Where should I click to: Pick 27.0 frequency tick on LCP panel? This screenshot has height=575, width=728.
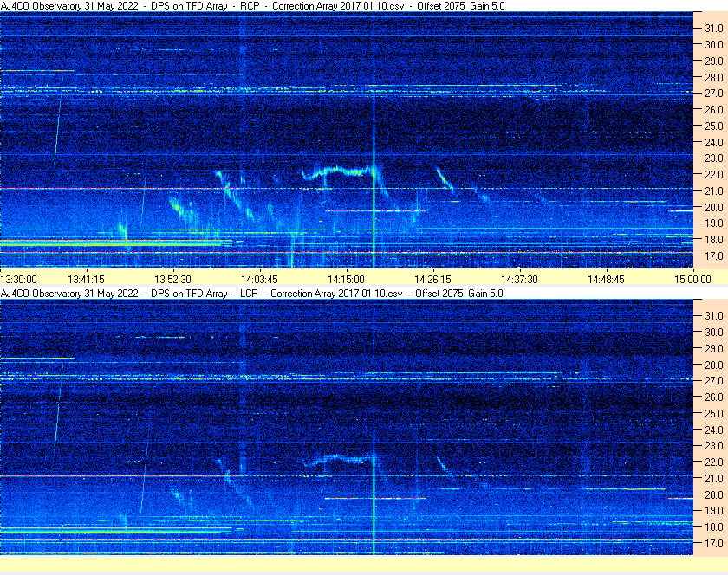coord(714,381)
